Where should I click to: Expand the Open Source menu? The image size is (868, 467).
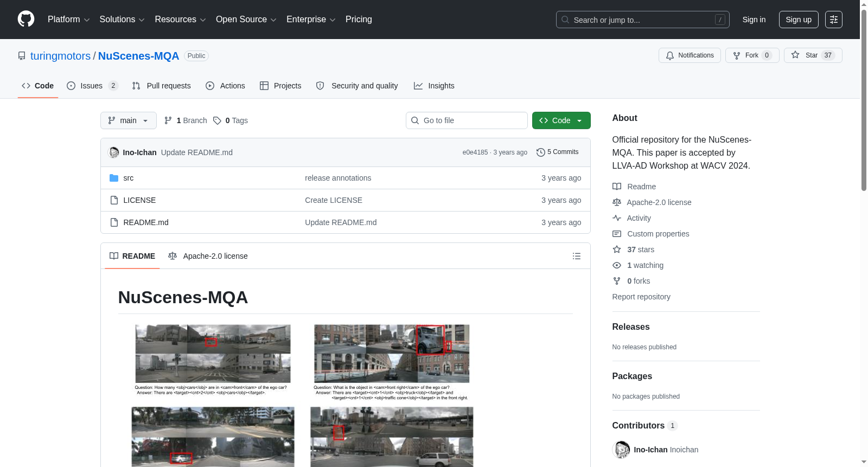tap(246, 20)
